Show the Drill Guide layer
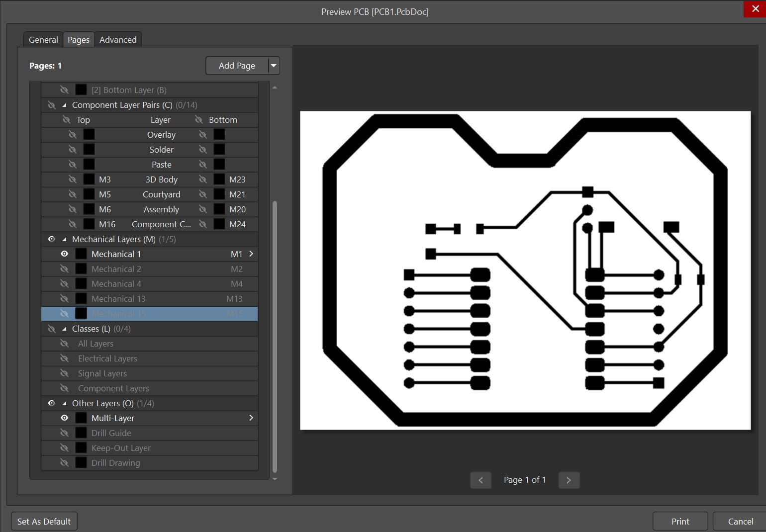The image size is (766, 532). point(64,433)
